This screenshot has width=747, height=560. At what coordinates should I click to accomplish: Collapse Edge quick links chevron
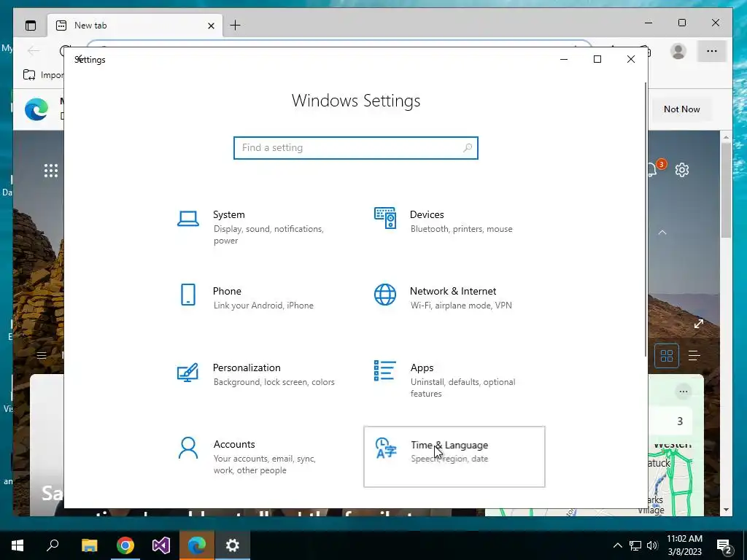click(662, 233)
